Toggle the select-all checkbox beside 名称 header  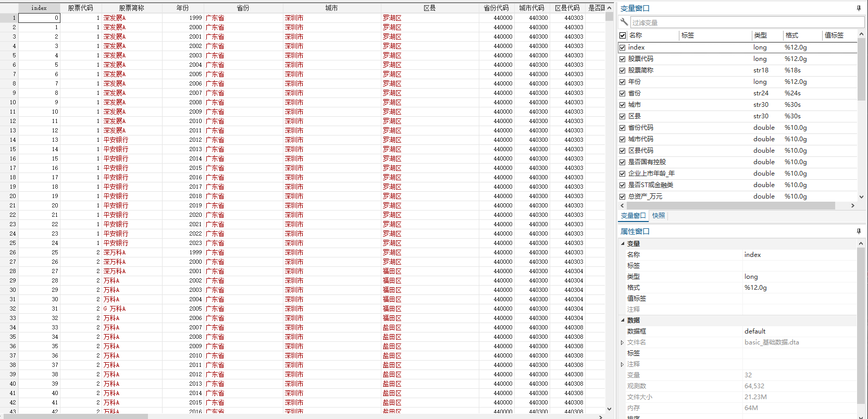pos(623,35)
